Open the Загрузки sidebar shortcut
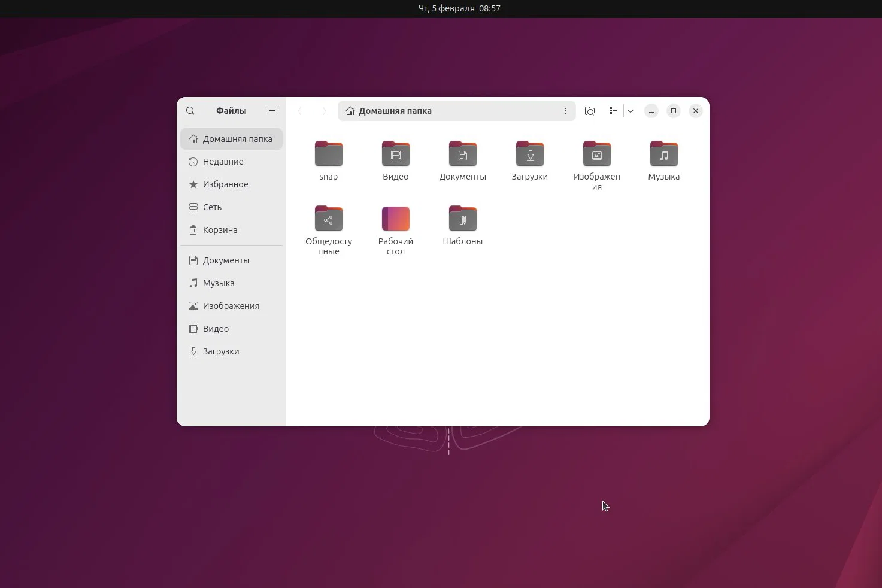Screen dimensions: 882x588 click(x=221, y=351)
